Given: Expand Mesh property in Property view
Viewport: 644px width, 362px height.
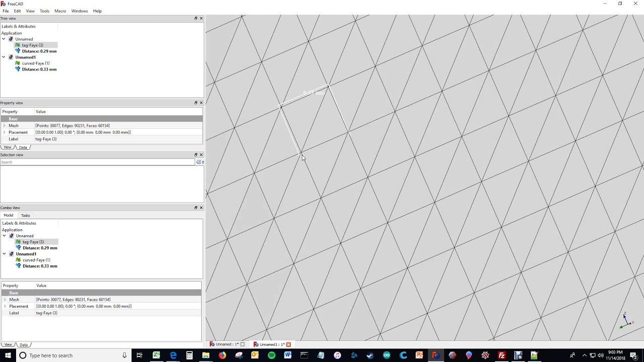Looking at the screenshot, I should coord(4,126).
